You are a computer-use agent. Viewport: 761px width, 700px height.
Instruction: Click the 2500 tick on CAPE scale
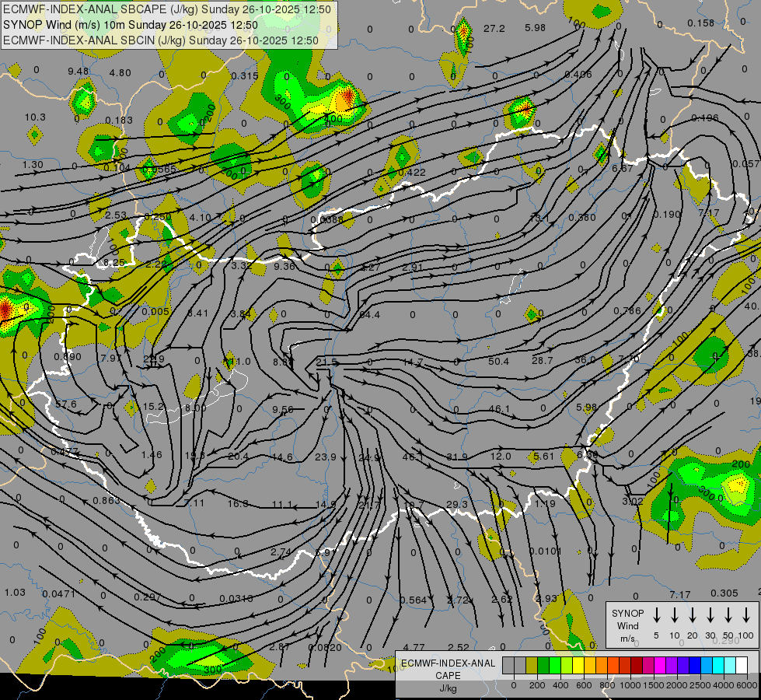tap(700, 685)
